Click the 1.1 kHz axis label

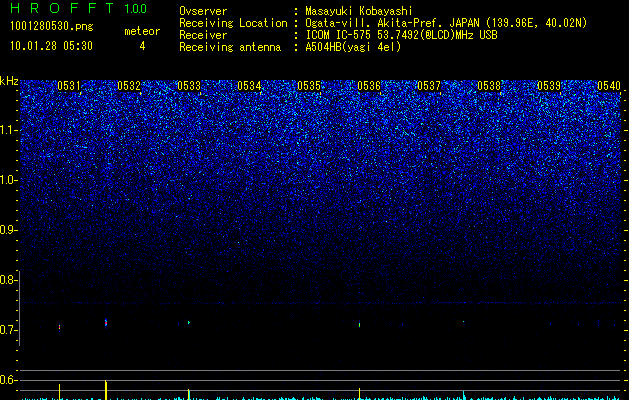[x=9, y=130]
